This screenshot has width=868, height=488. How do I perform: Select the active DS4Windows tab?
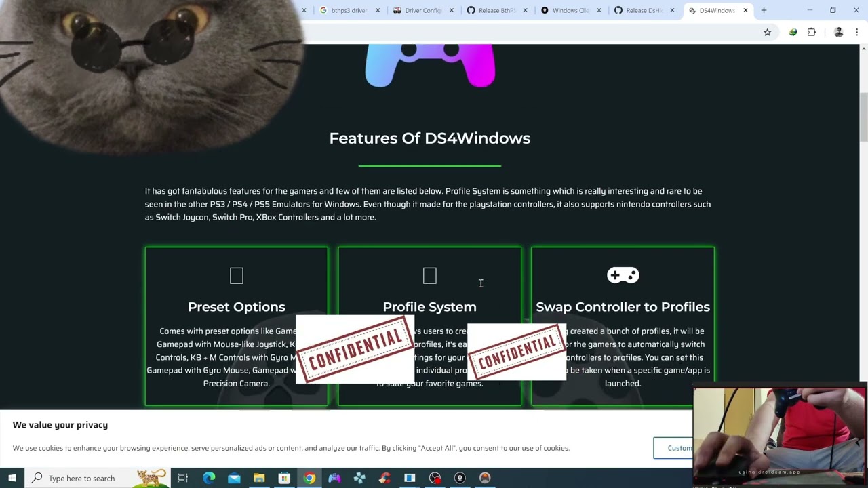(717, 10)
